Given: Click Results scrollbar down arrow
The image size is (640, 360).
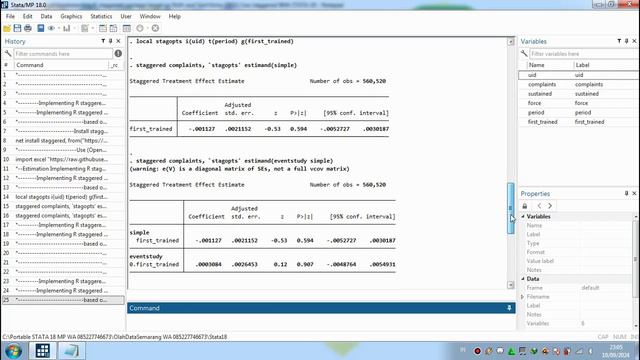Looking at the screenshot, I should coord(511,285).
